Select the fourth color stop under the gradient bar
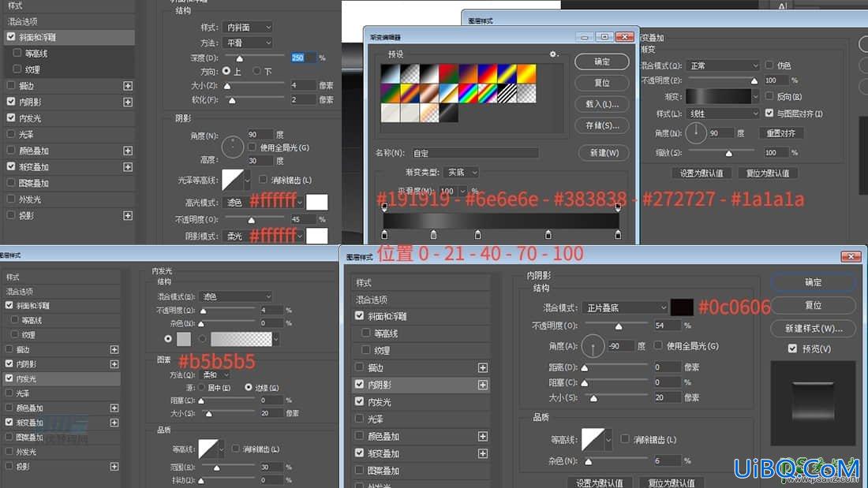The height and width of the screenshot is (488, 868). click(x=548, y=235)
